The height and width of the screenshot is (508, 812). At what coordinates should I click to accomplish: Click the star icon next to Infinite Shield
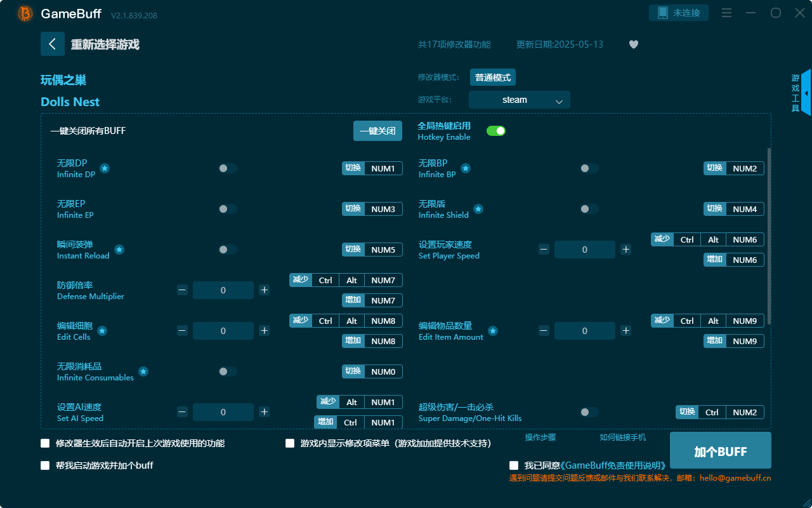(478, 209)
